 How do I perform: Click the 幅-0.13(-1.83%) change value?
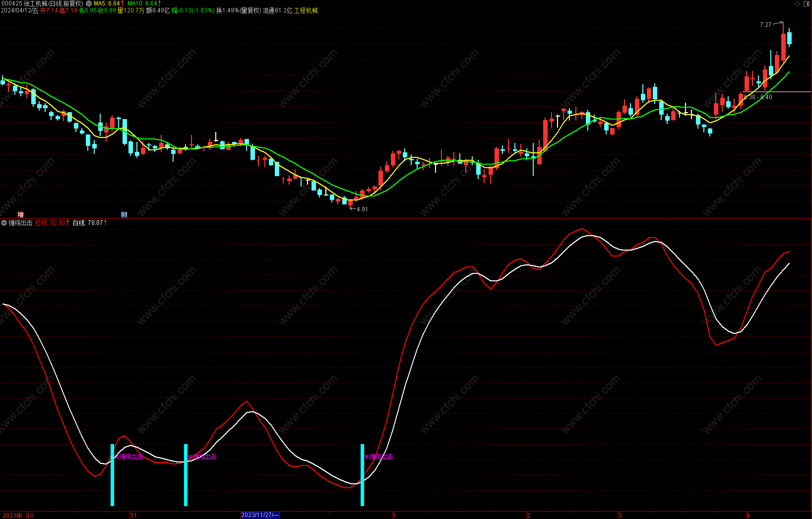[x=193, y=10]
